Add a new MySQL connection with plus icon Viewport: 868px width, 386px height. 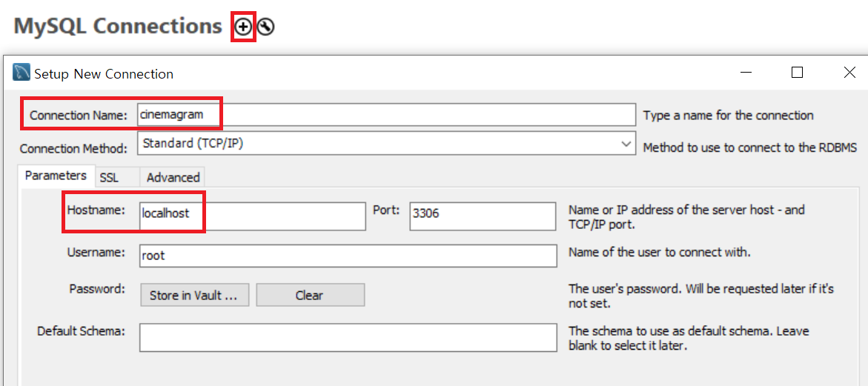pos(243,27)
